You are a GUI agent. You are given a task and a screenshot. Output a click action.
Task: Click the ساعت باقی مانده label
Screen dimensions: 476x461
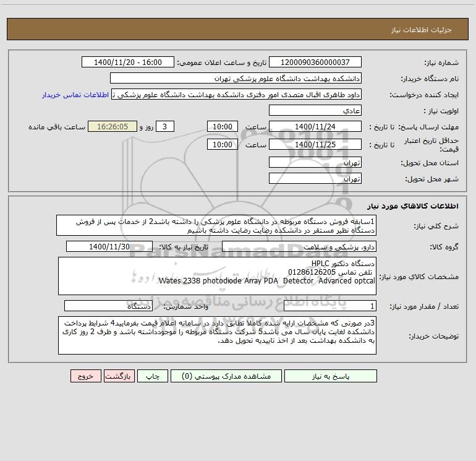(x=57, y=127)
